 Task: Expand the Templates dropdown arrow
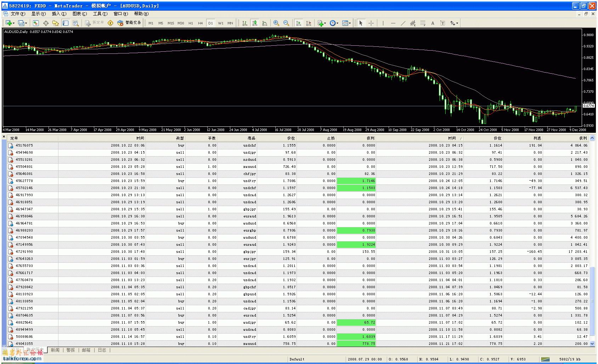tap(350, 23)
